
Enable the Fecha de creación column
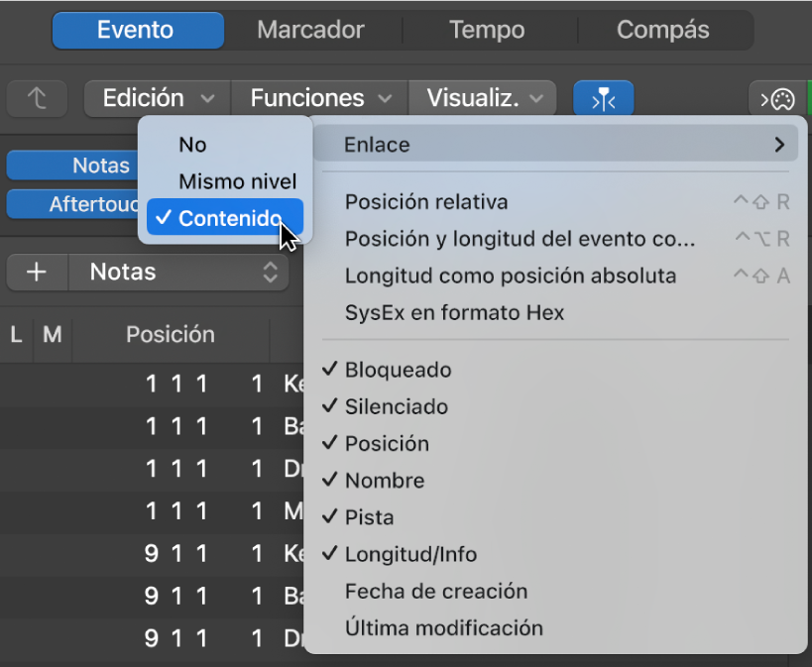pos(435,591)
